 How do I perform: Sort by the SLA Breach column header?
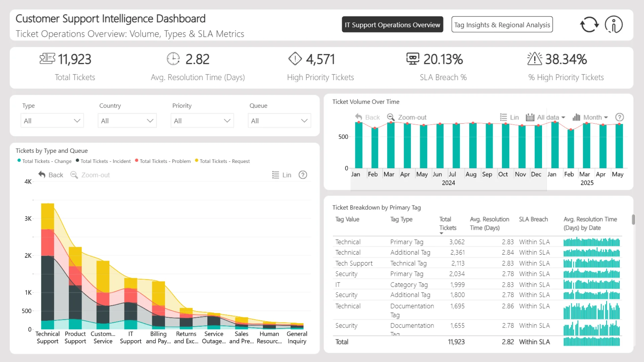[533, 219]
